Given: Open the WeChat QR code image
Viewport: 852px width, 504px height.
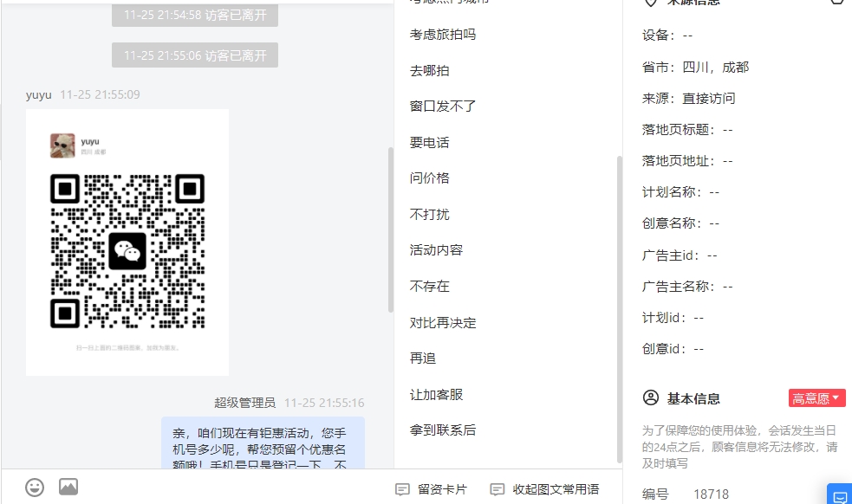Looking at the screenshot, I should (x=127, y=242).
